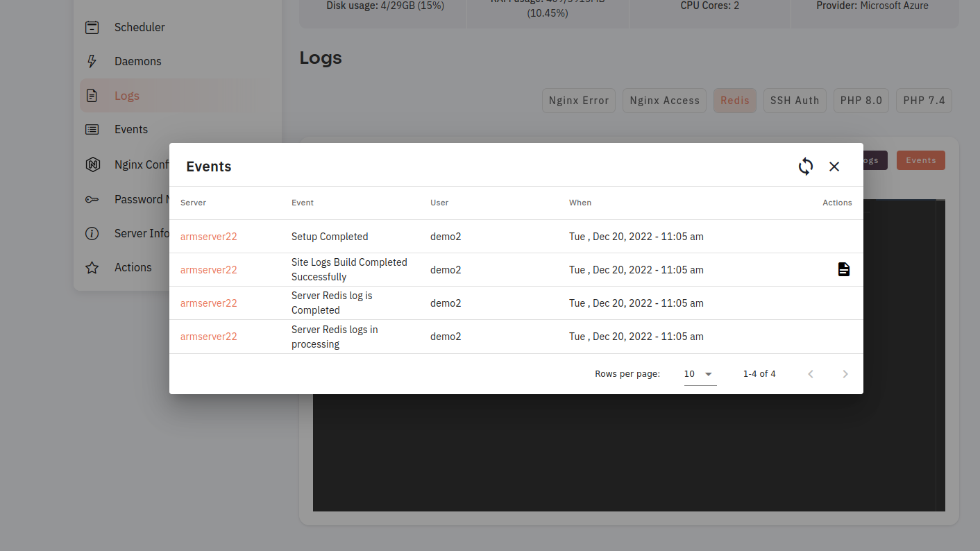The height and width of the screenshot is (551, 980).
Task: Click 'Site Logs Build Completed Successfully' cell
Action: [349, 269]
